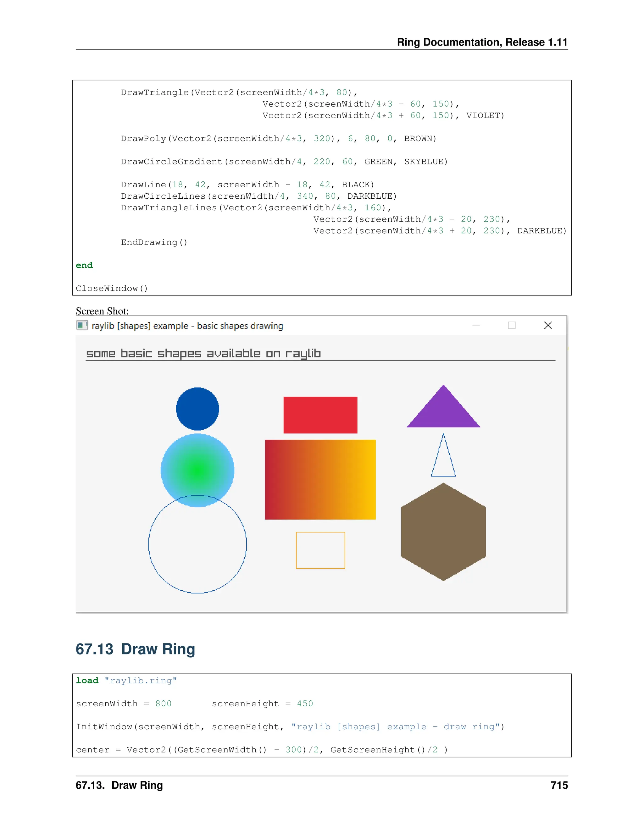644x833 pixels.
Task: Maximize the raylib shapes example window
Action: pyautogui.click(x=512, y=325)
